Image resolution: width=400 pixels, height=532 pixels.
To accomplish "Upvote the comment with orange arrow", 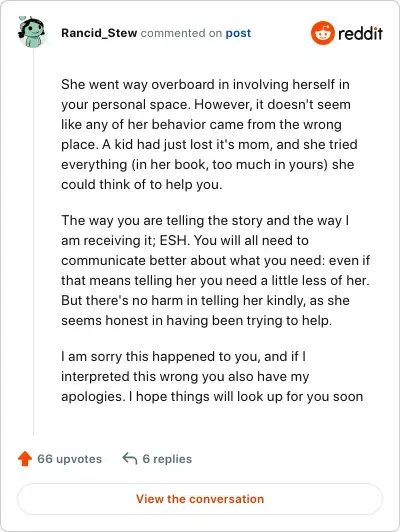I will coord(25,458).
